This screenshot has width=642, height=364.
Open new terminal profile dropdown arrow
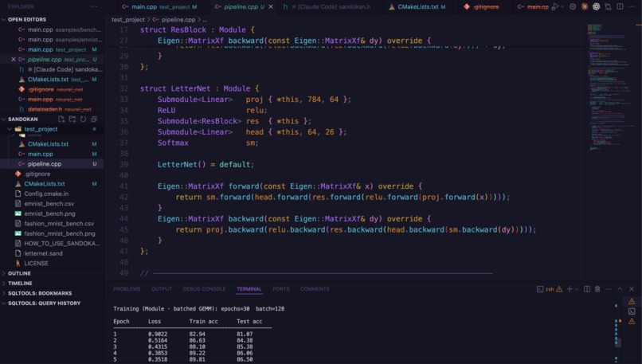click(x=577, y=289)
